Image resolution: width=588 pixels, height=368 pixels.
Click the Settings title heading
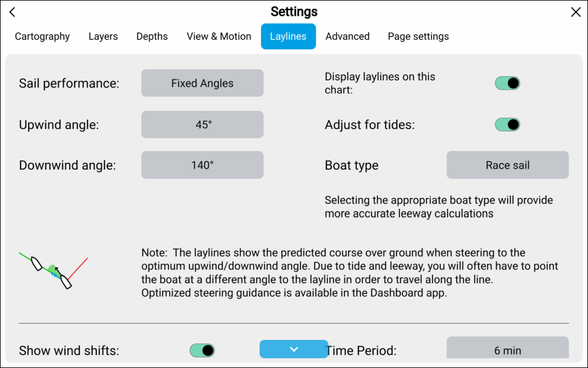tap(294, 12)
